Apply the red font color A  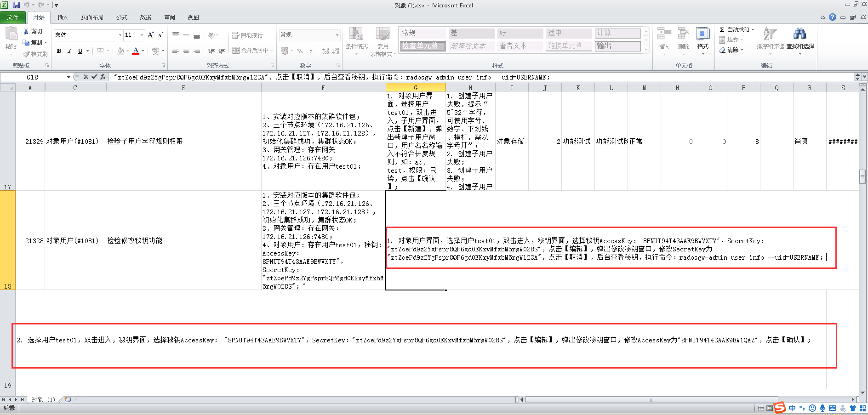coord(136,51)
